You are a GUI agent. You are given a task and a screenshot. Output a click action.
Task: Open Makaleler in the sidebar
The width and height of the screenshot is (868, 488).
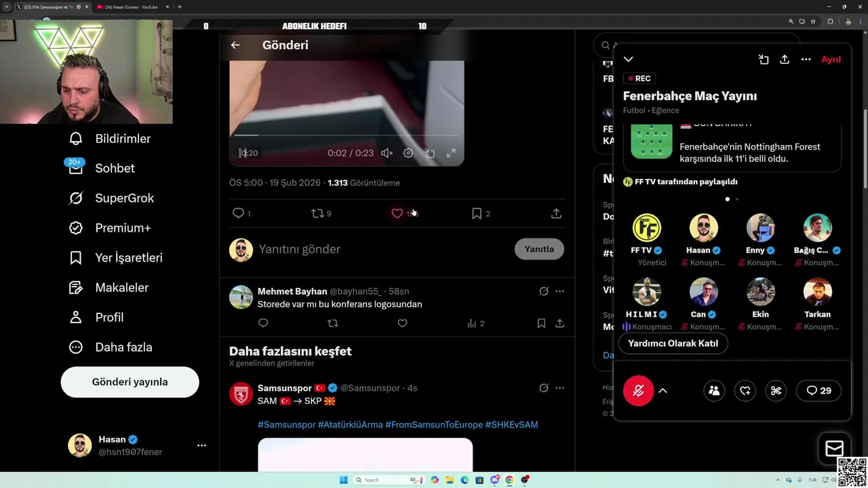(x=108, y=287)
